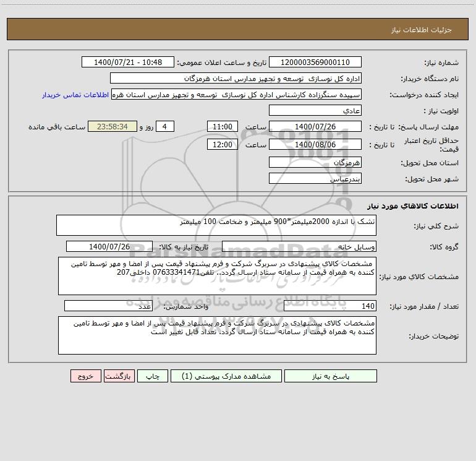Image resolution: width=476 pixels, height=461 pixels.
Task: Click the خروج exit button
Action: [85, 376]
